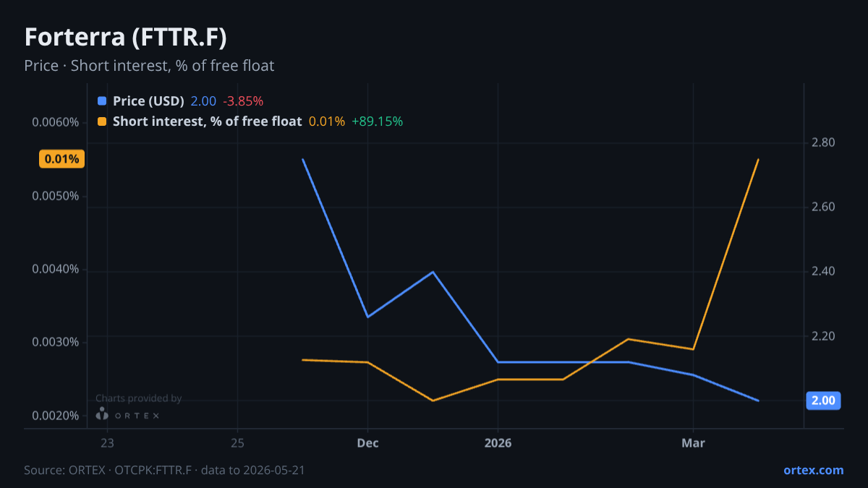Click the 0.0040% left axis label
Image resolution: width=868 pixels, height=488 pixels.
point(56,270)
